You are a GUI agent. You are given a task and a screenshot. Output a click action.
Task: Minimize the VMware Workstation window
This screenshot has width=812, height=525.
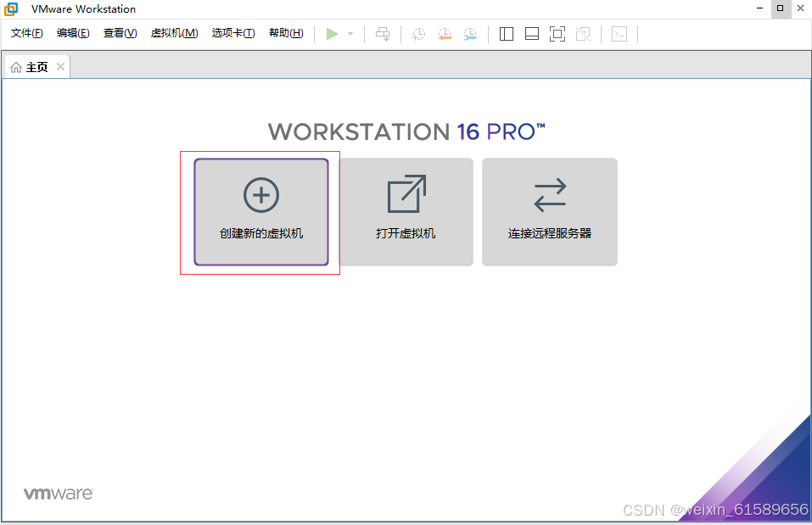tap(759, 8)
